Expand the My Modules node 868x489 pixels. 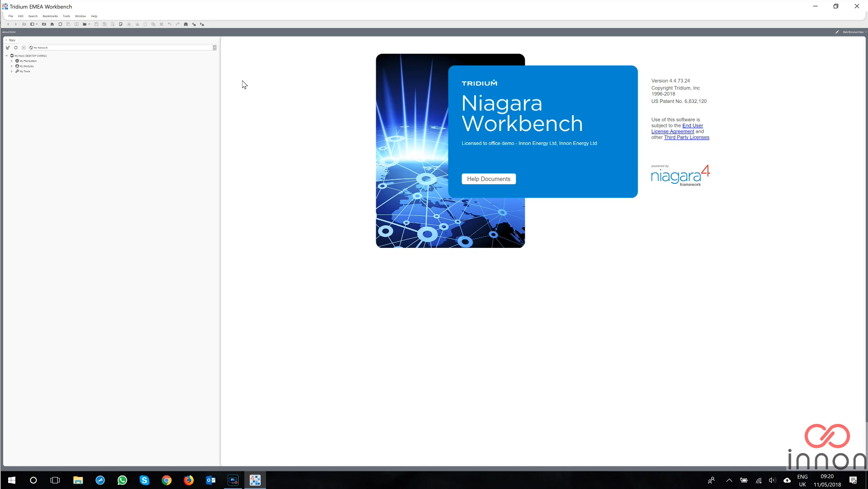pyautogui.click(x=12, y=66)
